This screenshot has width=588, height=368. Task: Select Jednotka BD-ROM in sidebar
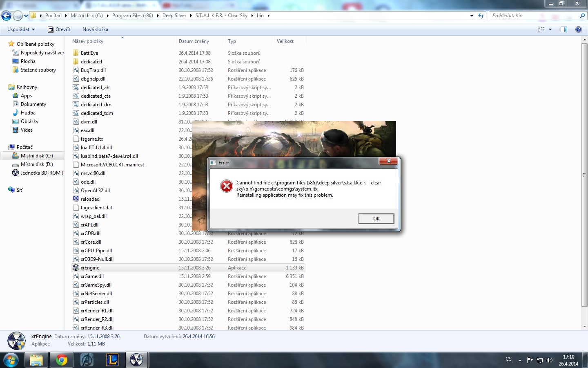pos(38,173)
